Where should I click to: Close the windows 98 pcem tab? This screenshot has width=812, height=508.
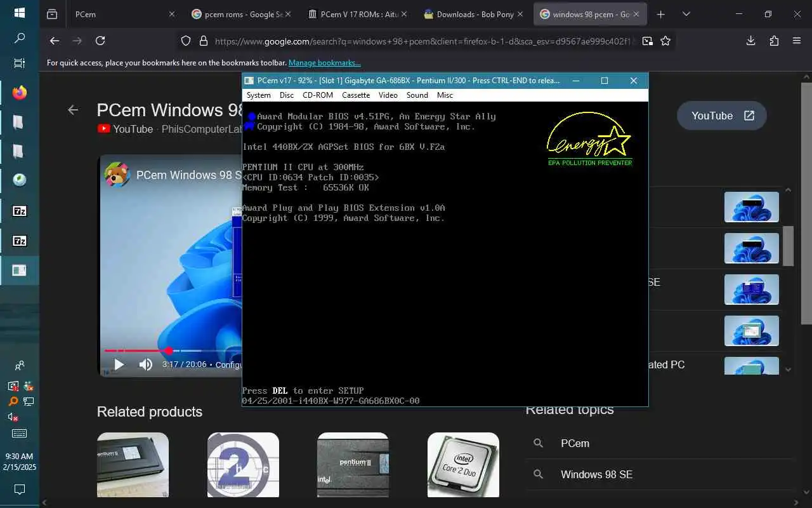coord(637,14)
